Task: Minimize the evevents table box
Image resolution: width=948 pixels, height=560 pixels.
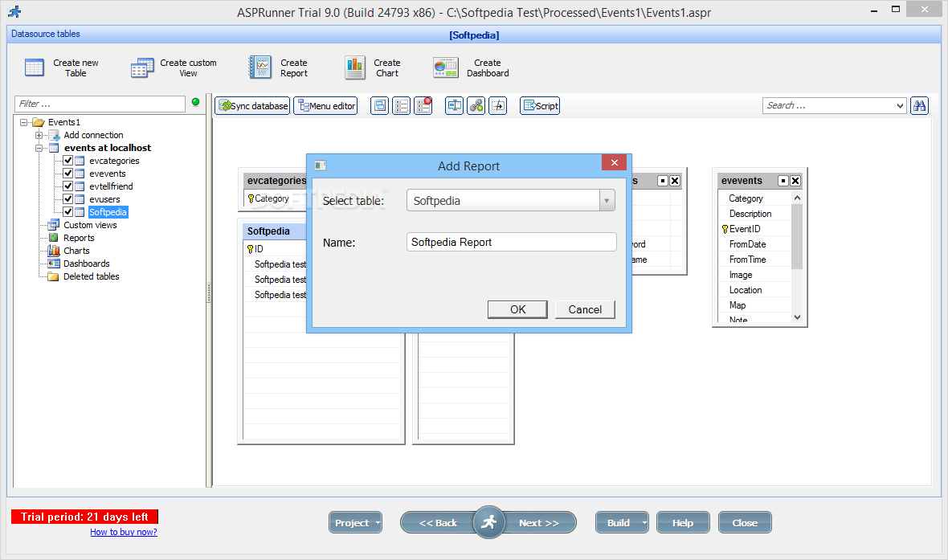Action: [783, 181]
